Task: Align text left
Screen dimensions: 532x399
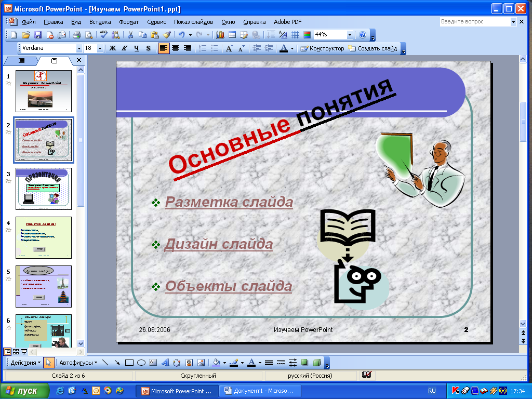Action: pyautogui.click(x=163, y=48)
